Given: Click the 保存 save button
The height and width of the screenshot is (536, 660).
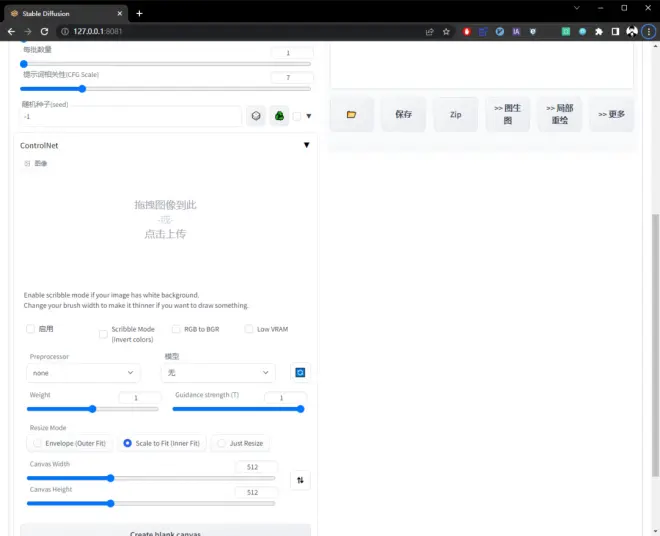Looking at the screenshot, I should coord(403,115).
